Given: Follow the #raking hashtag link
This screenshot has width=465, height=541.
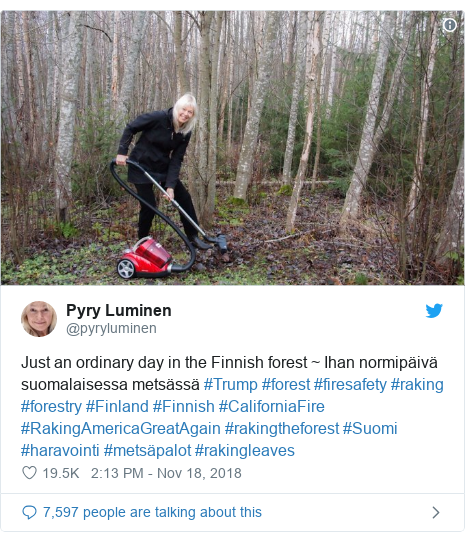Looking at the screenshot, I should tap(417, 384).
